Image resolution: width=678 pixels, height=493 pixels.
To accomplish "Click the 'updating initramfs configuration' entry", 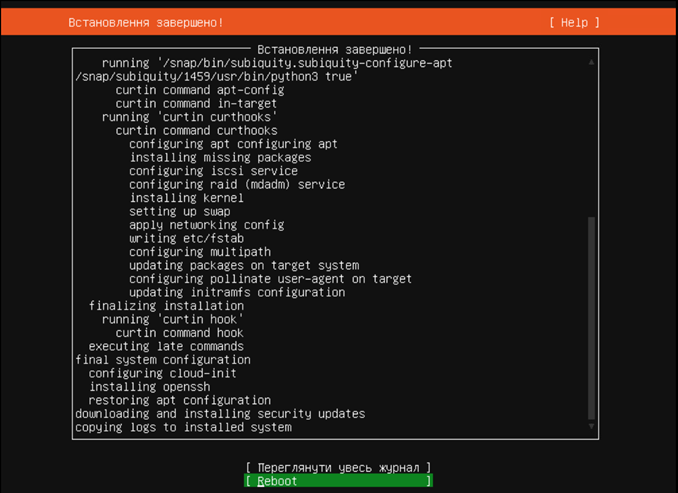I will pyautogui.click(x=237, y=292).
